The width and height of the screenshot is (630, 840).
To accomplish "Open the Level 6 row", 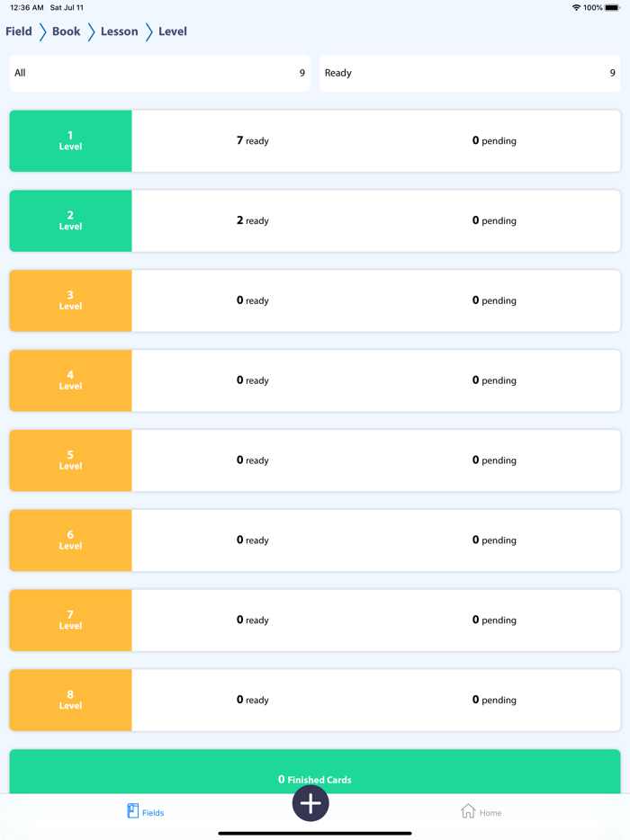I will click(315, 541).
